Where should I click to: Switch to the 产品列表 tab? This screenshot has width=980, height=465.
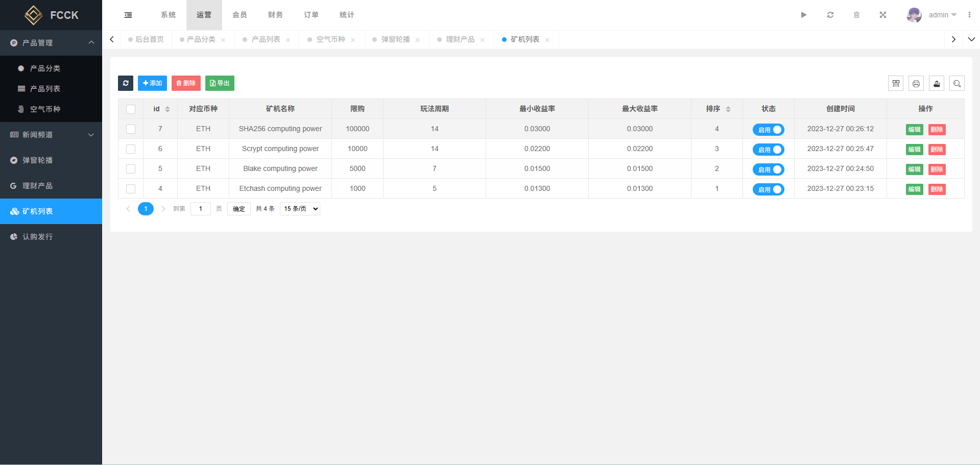(x=266, y=39)
